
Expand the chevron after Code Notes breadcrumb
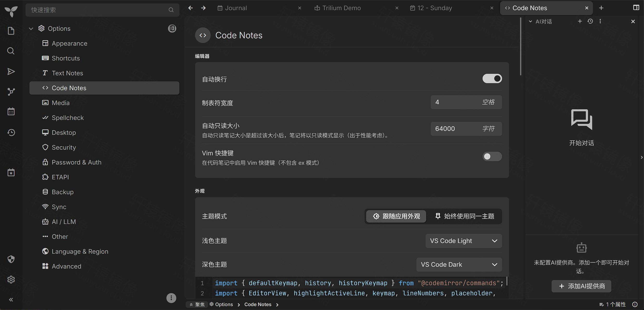[277, 305]
